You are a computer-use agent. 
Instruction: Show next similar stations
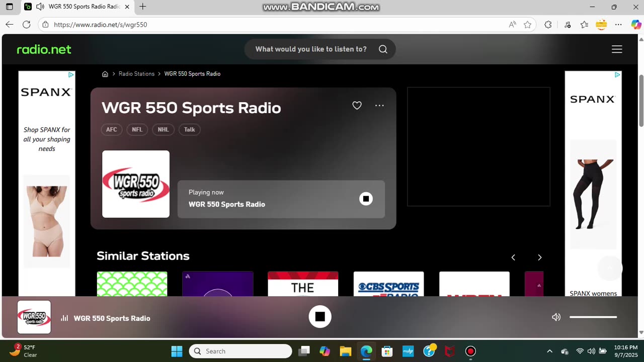click(x=539, y=257)
